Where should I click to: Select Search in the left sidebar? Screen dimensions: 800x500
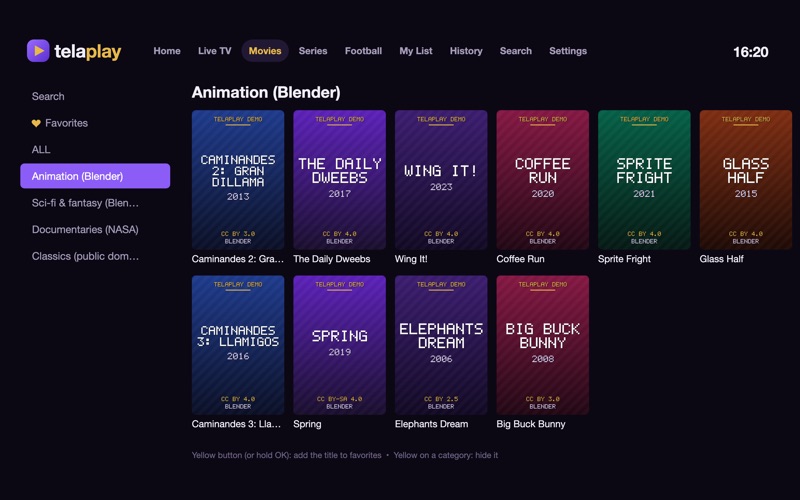(x=95, y=96)
